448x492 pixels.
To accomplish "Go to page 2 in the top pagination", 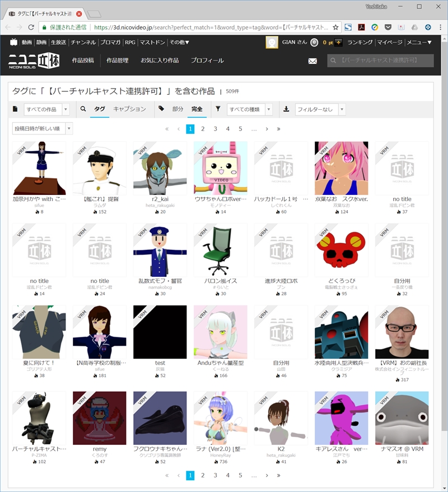I will tap(203, 129).
